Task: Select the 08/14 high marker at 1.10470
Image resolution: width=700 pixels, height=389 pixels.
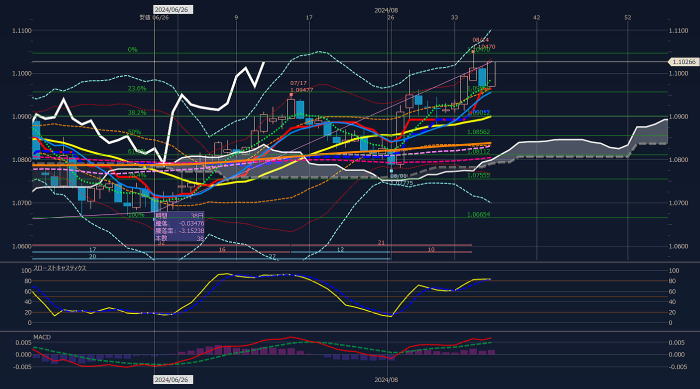Action: click(x=483, y=43)
